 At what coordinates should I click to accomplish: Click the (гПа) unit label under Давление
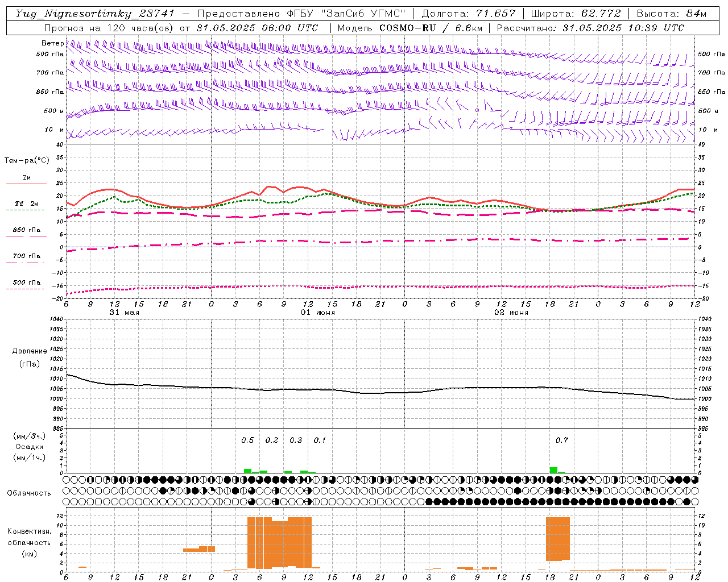click(30, 364)
